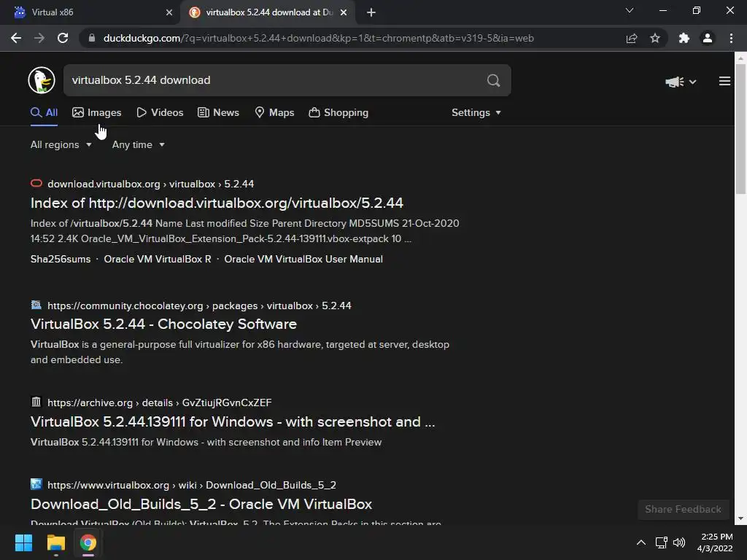Click the DuckDuckGo duck logo

[42, 80]
